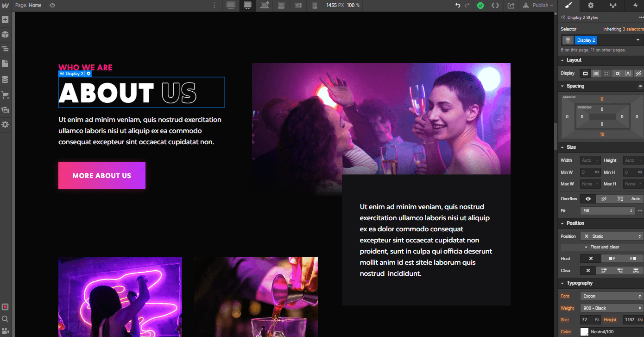Open the Assets panel
Image resolution: width=644 pixels, height=337 pixels.
5,110
